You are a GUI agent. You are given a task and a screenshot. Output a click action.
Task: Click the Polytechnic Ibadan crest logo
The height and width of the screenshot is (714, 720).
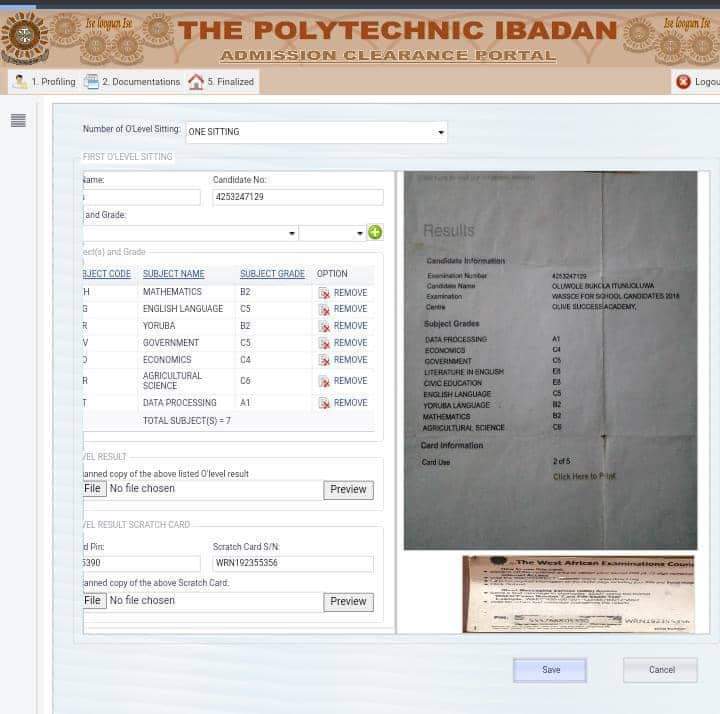point(24,38)
